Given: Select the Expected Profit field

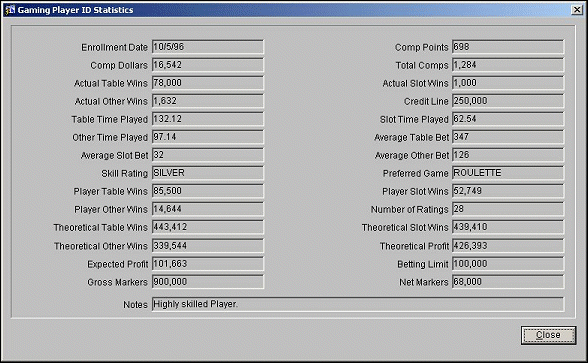Looking at the screenshot, I should point(208,264).
